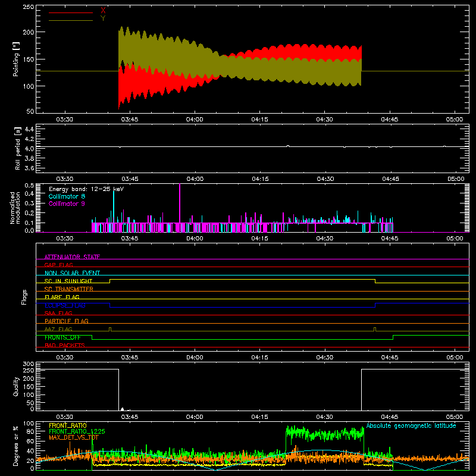The width and height of the screenshot is (476, 476).
Task: Click the elevated green FRONT_RATIO_1225 plateau
Action: [324, 434]
